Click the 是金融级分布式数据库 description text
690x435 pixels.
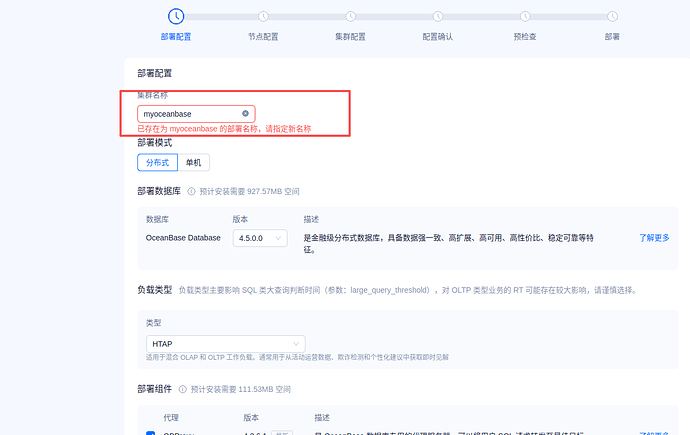(448, 244)
